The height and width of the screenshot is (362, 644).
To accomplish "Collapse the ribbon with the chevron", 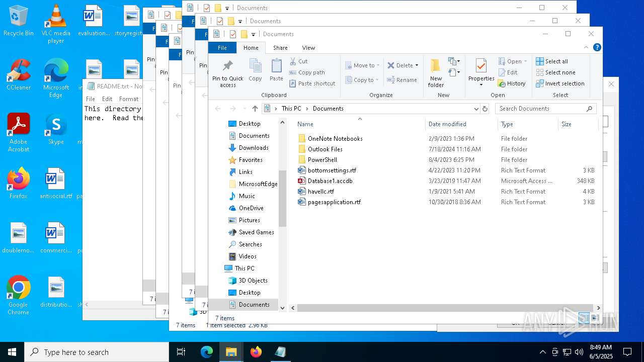I will click(586, 48).
